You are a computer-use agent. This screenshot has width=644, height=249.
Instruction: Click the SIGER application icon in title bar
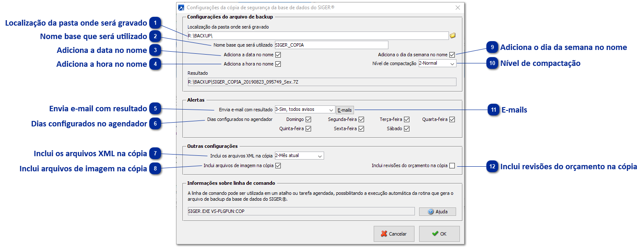pos(180,7)
